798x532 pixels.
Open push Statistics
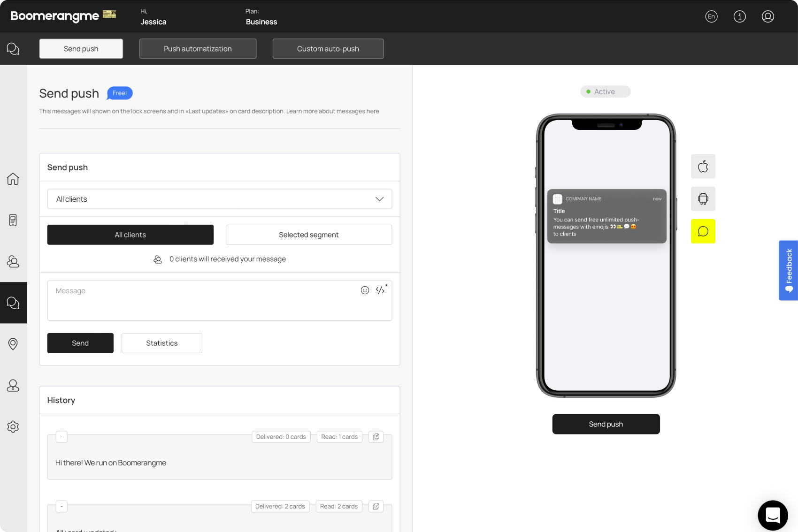[161, 343]
